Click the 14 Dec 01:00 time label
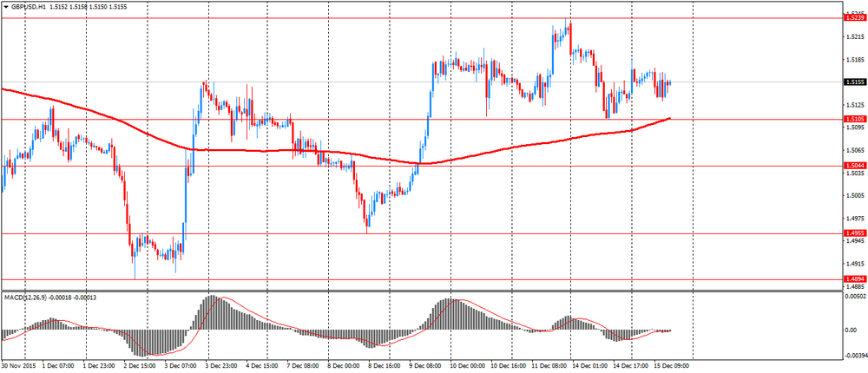The width and height of the screenshot is (868, 373). [x=590, y=366]
